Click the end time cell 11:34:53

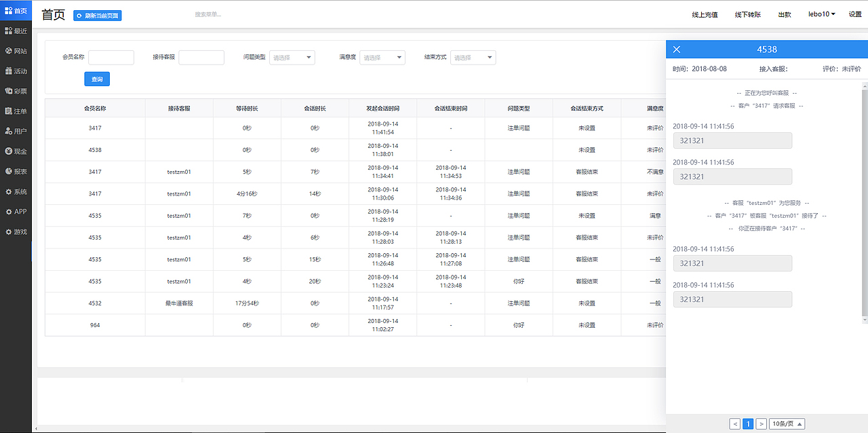[x=450, y=172]
